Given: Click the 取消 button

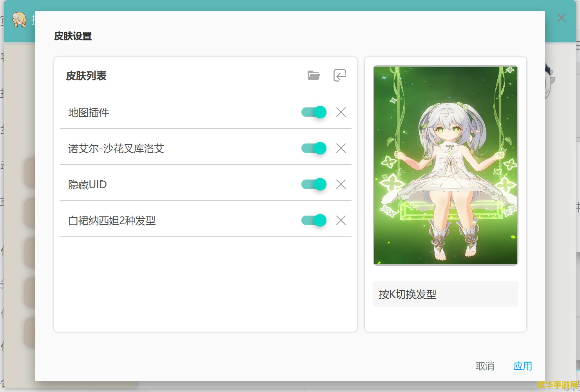Looking at the screenshot, I should pos(485,366).
